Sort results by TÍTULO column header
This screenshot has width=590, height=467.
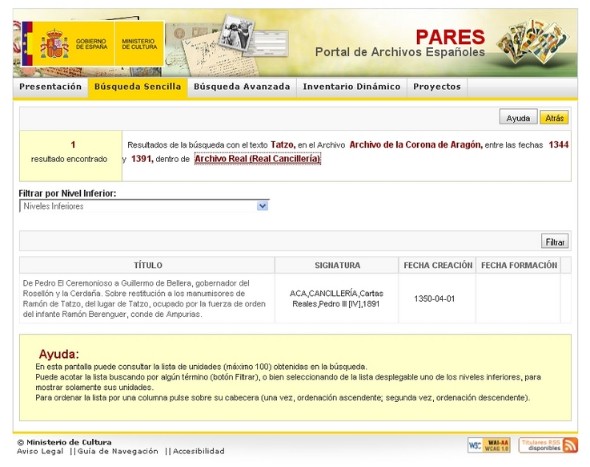(147, 265)
